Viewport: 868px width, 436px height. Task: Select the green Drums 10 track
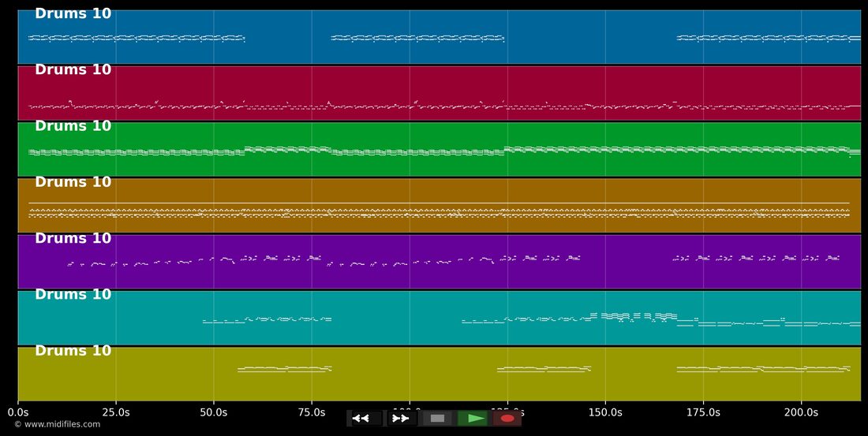[x=440, y=149]
